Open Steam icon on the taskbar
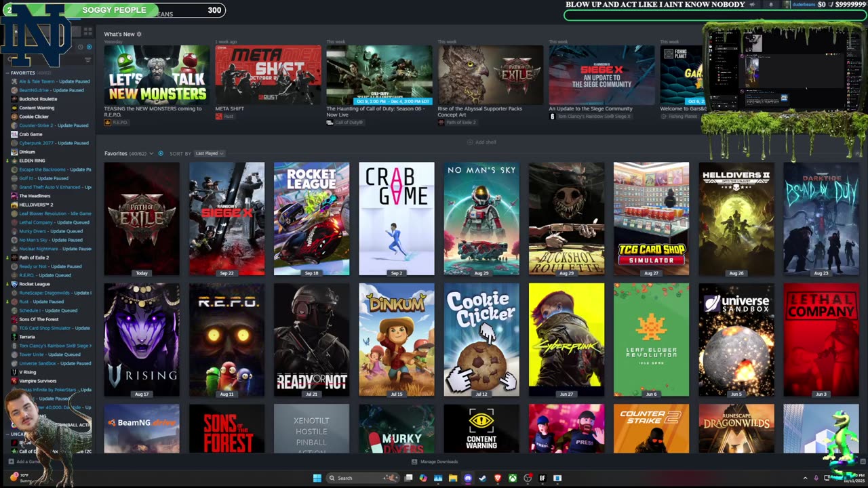Viewport: 868px width, 488px height. [482, 478]
